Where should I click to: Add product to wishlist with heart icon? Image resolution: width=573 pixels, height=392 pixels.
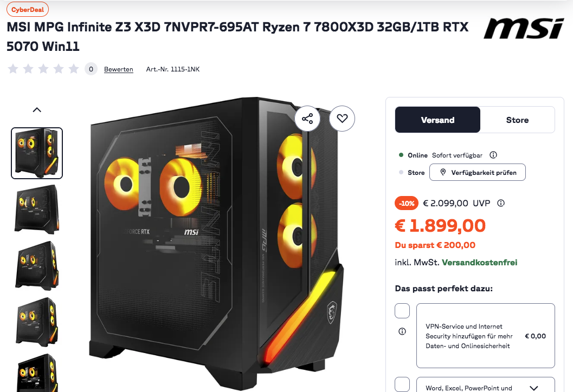click(x=342, y=118)
